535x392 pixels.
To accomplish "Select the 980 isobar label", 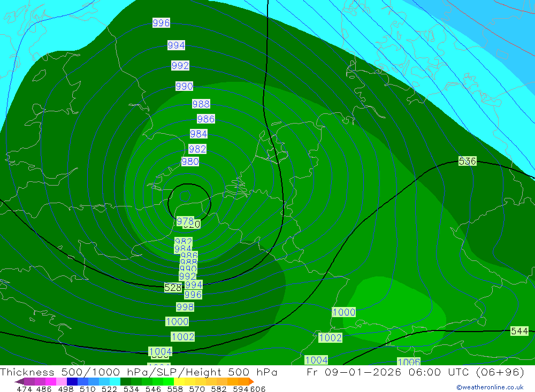I will click(x=190, y=162).
